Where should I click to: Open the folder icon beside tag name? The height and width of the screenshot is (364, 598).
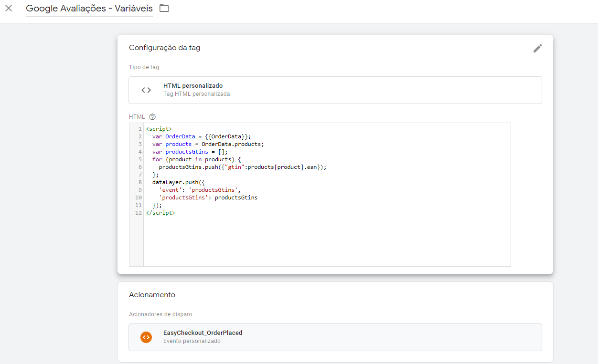tap(164, 8)
